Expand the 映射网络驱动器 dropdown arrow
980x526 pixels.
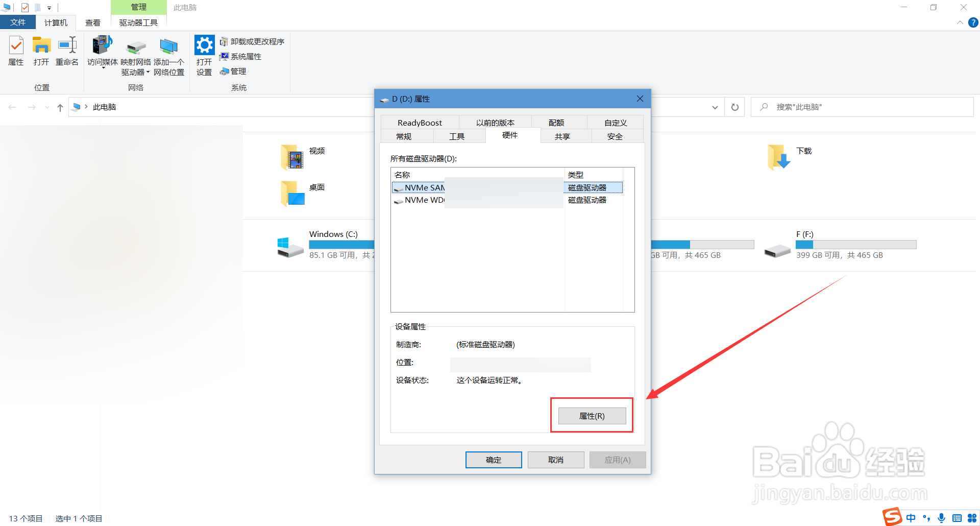(x=148, y=72)
